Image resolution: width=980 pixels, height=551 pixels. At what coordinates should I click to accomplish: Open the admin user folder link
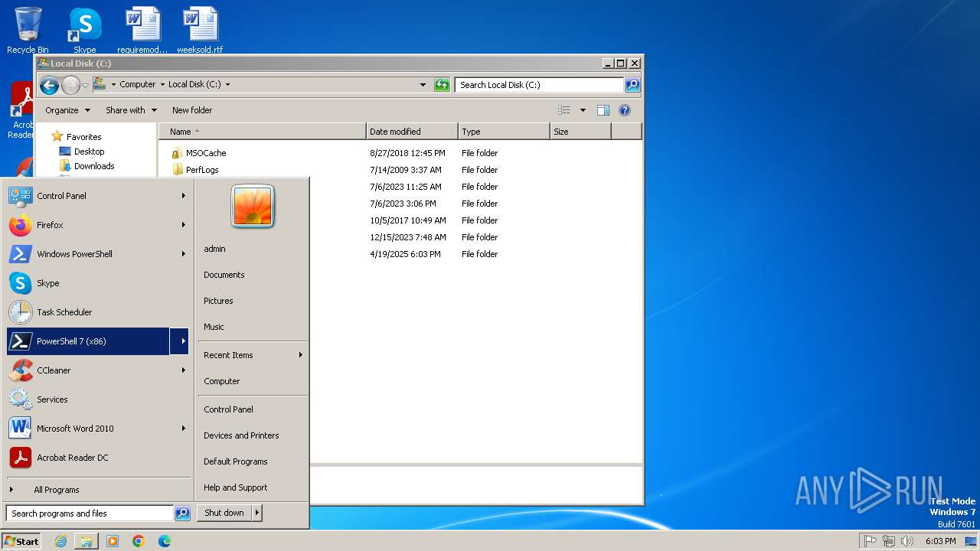[214, 249]
